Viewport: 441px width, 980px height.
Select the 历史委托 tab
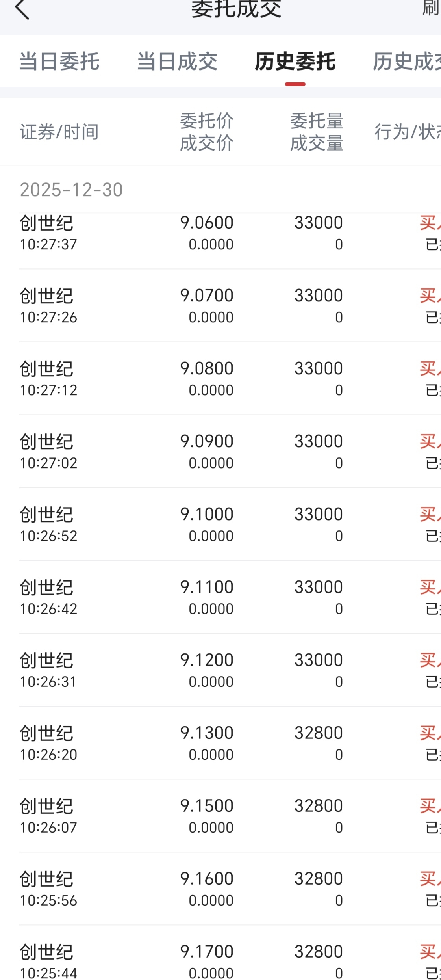(x=295, y=62)
